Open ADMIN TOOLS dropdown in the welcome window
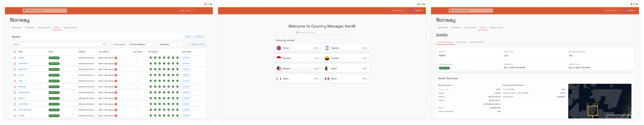The width and height of the screenshot is (644, 125). point(399,11)
